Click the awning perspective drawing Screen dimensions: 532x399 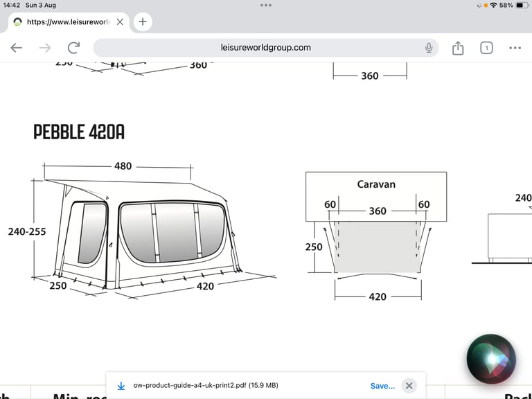[x=144, y=235]
